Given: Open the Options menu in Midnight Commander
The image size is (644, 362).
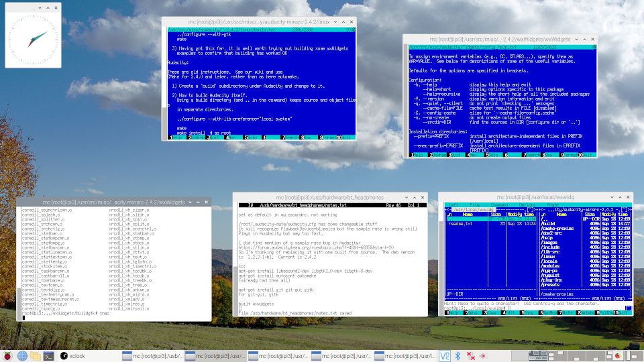Looking at the screenshot, I should (527, 205).
